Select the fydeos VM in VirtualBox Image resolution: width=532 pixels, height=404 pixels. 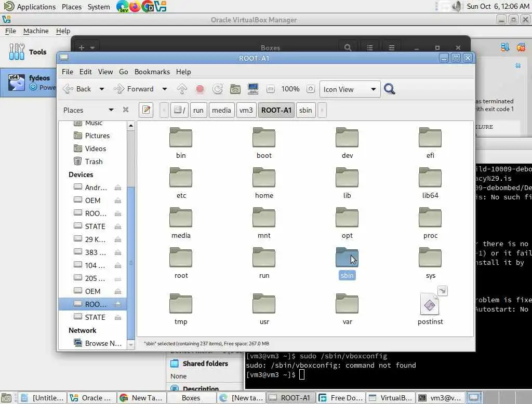click(29, 83)
